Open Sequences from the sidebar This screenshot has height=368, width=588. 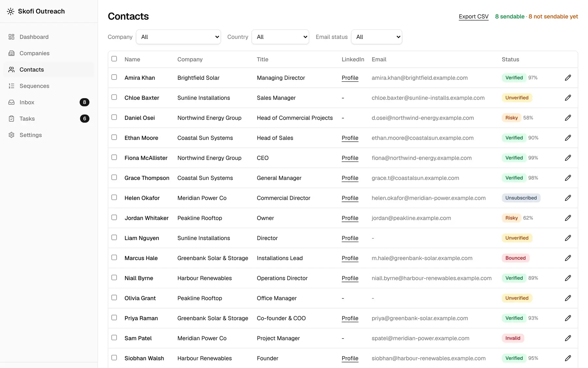point(49,86)
